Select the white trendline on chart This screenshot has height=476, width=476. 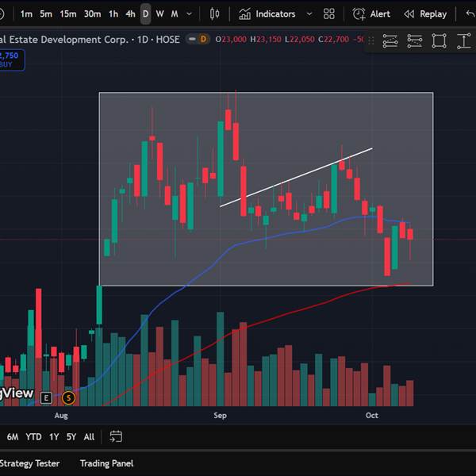pos(296,178)
